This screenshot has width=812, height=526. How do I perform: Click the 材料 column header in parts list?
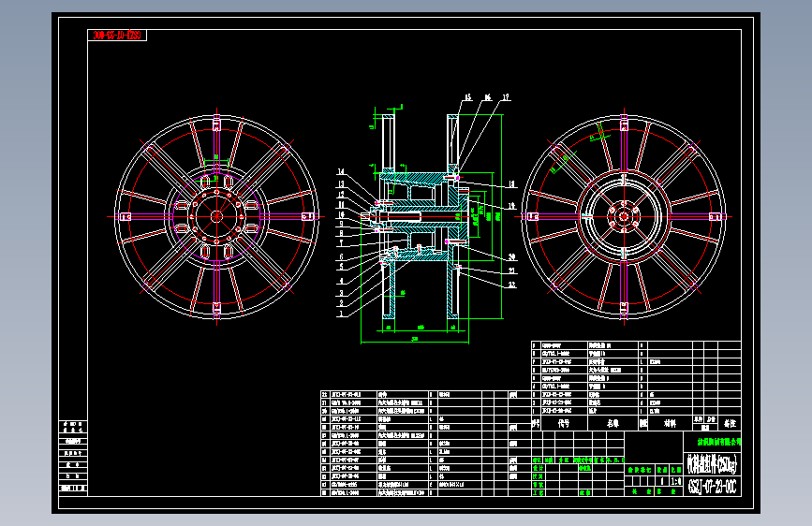pyautogui.click(x=670, y=423)
